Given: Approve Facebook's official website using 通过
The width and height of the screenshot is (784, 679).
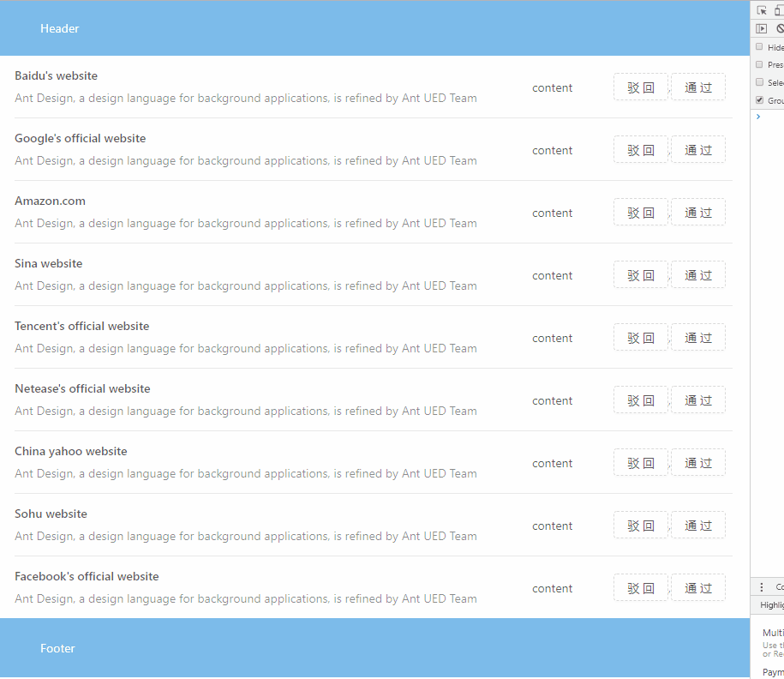Looking at the screenshot, I should click(698, 587).
